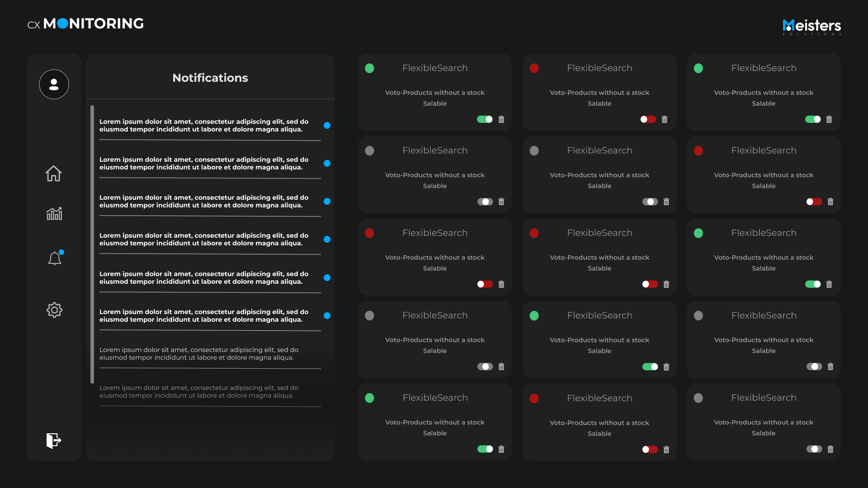The height and width of the screenshot is (488, 868).
Task: Click trash icon on top-middle FlexibleSearch card
Action: [665, 119]
